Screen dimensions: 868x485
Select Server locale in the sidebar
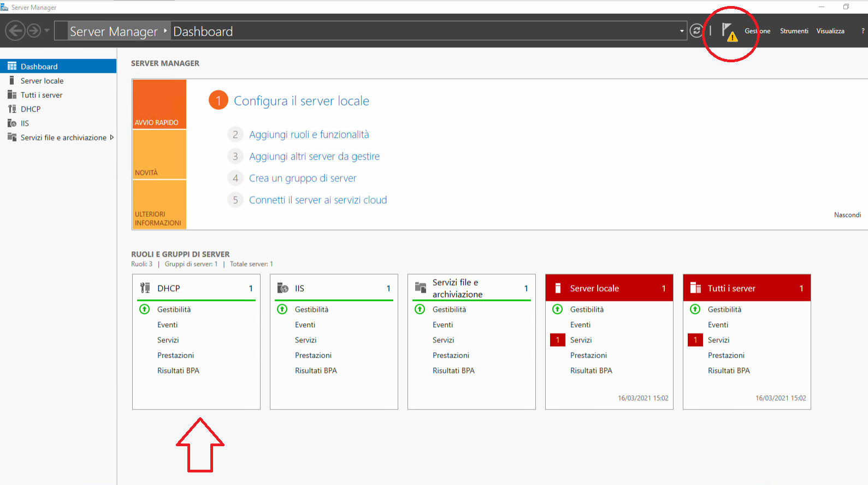58,80
